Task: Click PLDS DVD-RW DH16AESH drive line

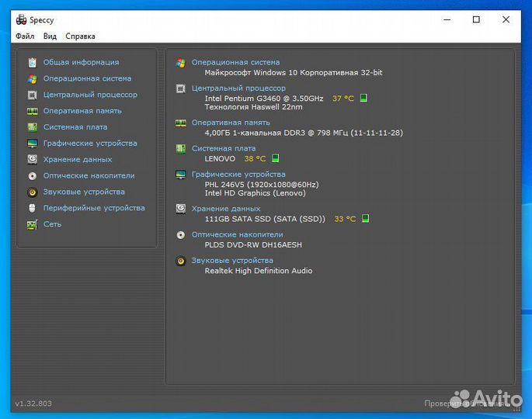Action: (x=253, y=244)
